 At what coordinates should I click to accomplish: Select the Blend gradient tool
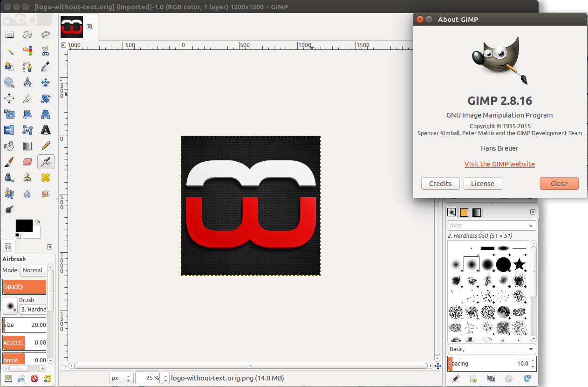27,146
